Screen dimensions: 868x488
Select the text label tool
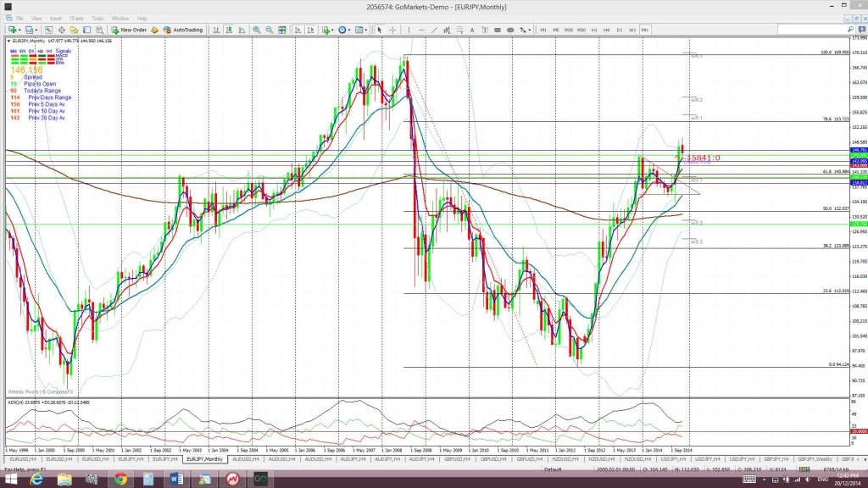pyautogui.click(x=485, y=30)
